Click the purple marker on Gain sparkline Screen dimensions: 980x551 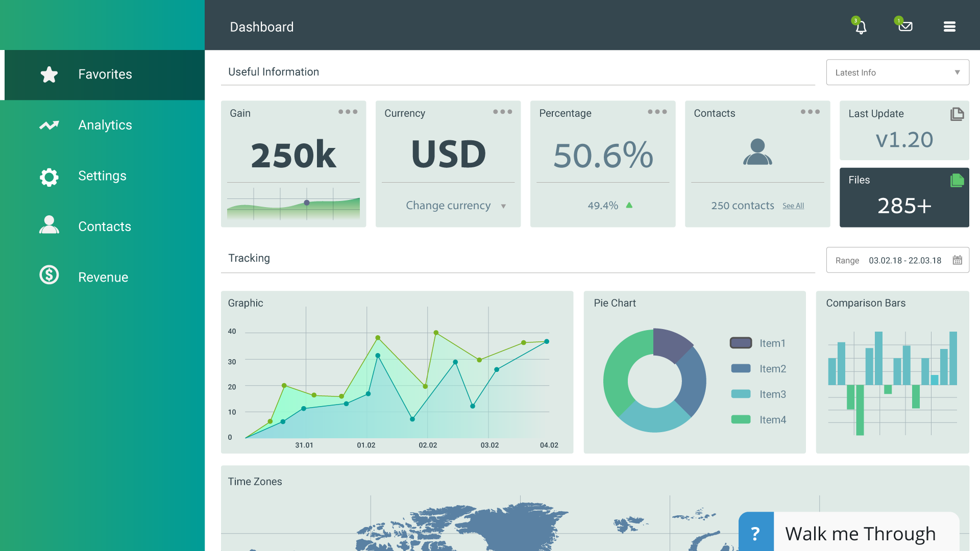coord(307,203)
